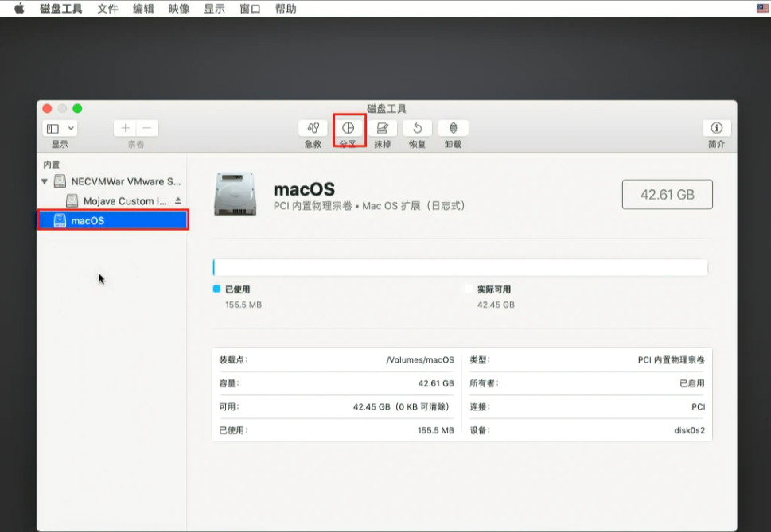
Task: Open the Apple menu
Action: point(19,9)
